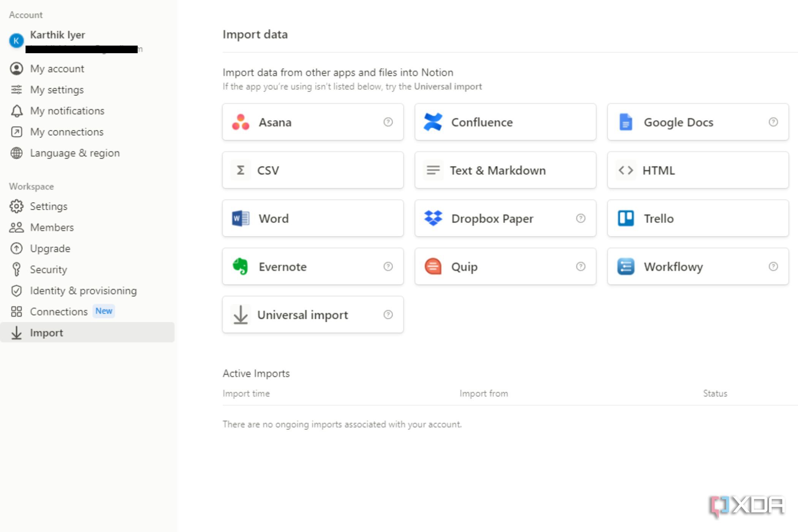Image resolution: width=798 pixels, height=532 pixels.
Task: Open My account settings
Action: 87,68
